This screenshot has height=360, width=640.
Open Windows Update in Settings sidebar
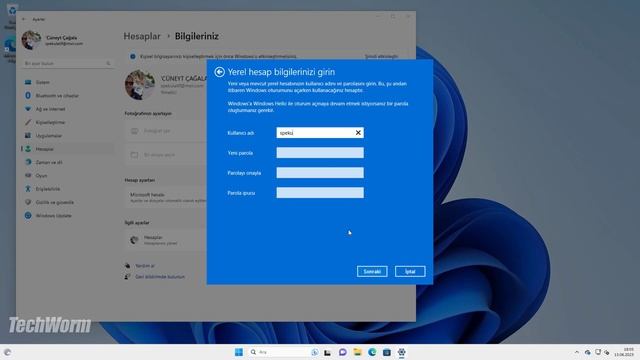coord(67,216)
